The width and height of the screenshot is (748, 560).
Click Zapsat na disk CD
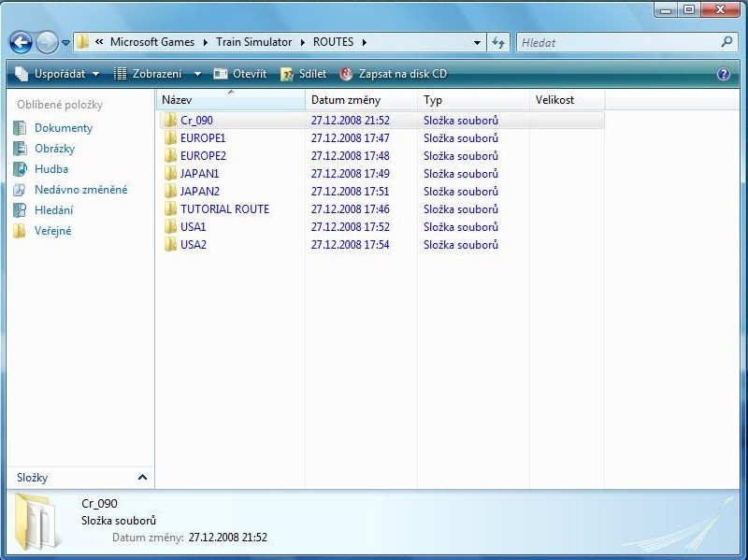point(394,74)
